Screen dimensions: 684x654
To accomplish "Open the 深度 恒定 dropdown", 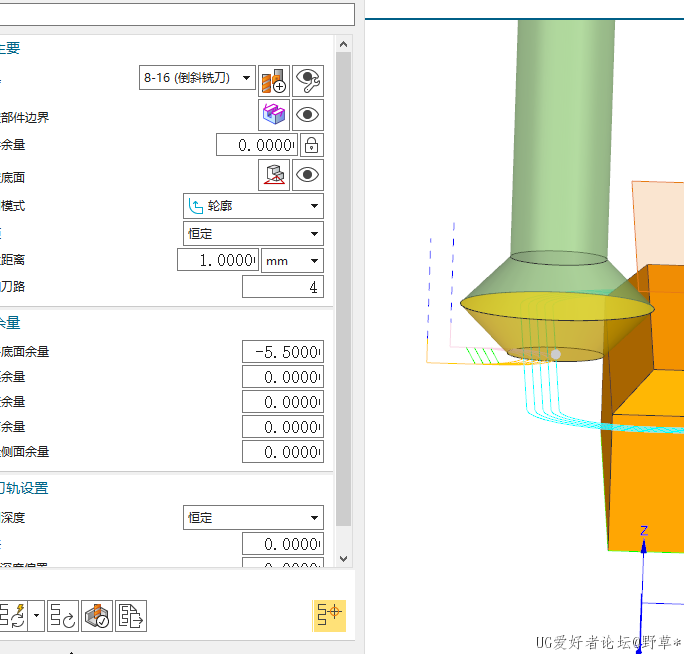I will pos(253,517).
